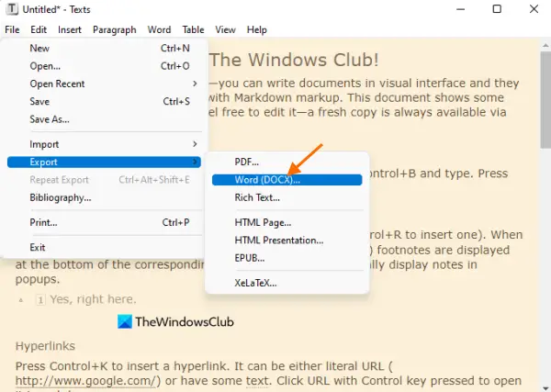Choose Bibliography... from the File menu
This screenshot has height=392, width=551.
pos(104,197)
